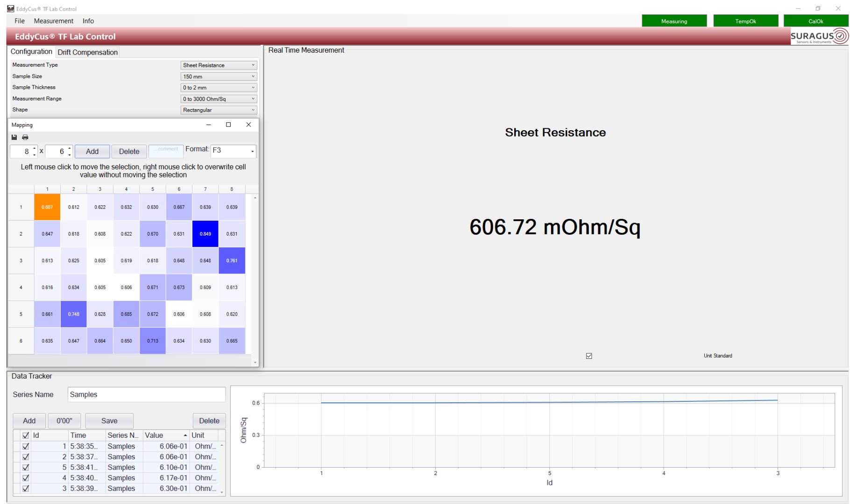
Task: Open the Measurement menu
Action: [54, 21]
